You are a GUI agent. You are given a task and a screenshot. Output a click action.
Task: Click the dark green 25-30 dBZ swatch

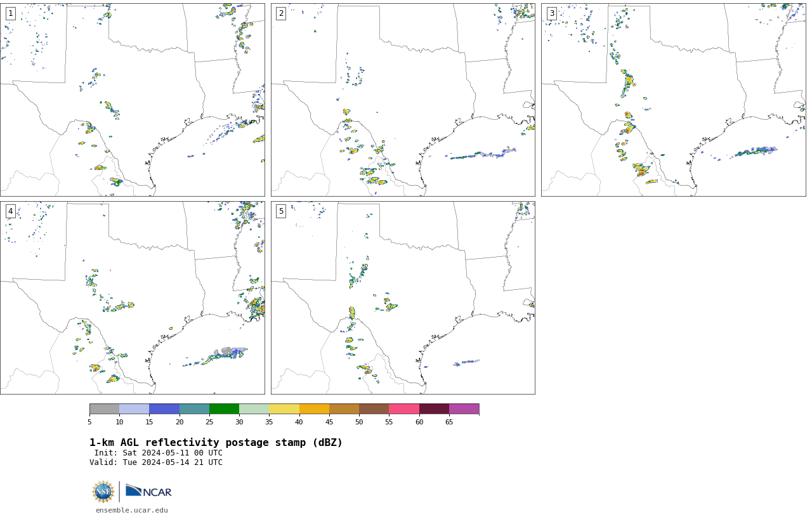pos(224,409)
